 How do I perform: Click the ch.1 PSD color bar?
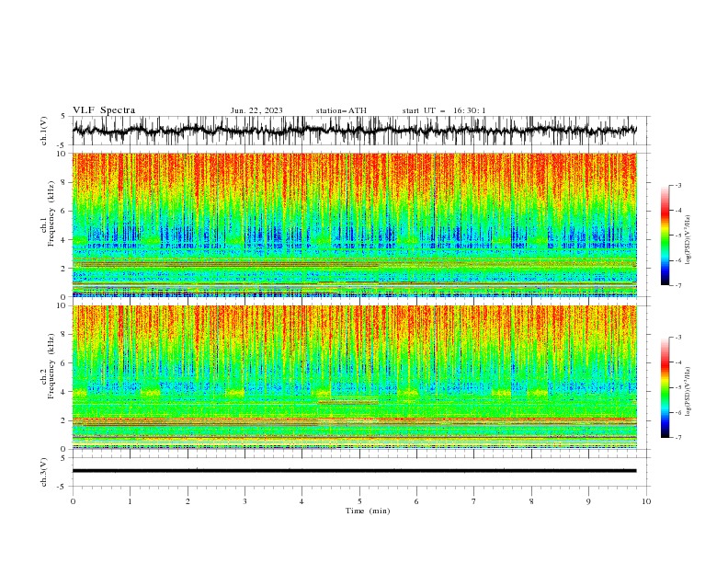click(665, 235)
